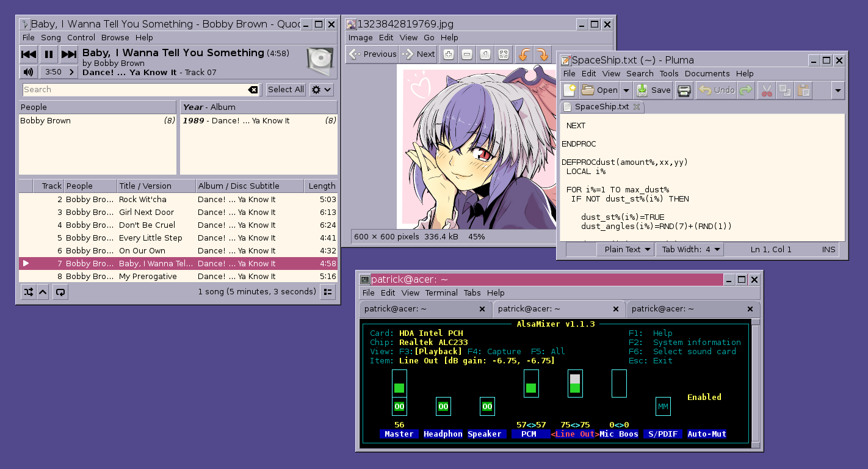Image resolution: width=868 pixels, height=469 pixels.
Task: Toggle repeat mode in Quod Libet
Action: (x=60, y=292)
